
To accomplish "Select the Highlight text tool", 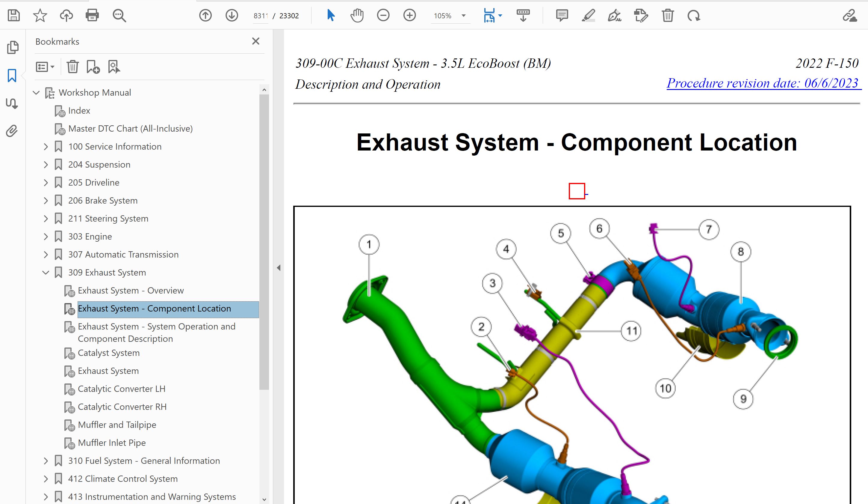I will pyautogui.click(x=588, y=16).
